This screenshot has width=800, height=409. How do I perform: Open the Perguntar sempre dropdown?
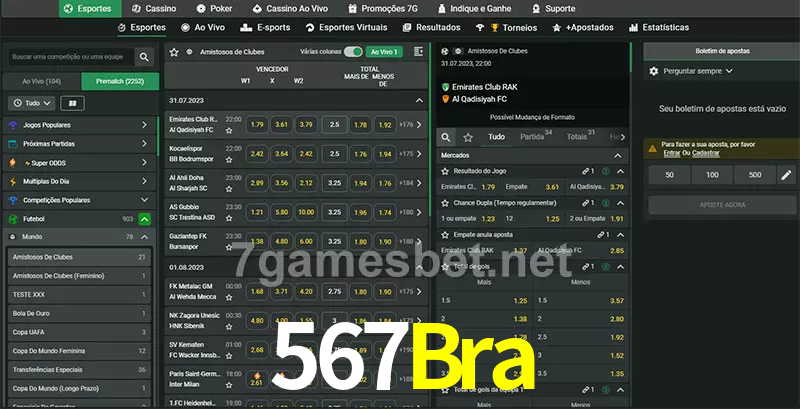click(x=697, y=71)
